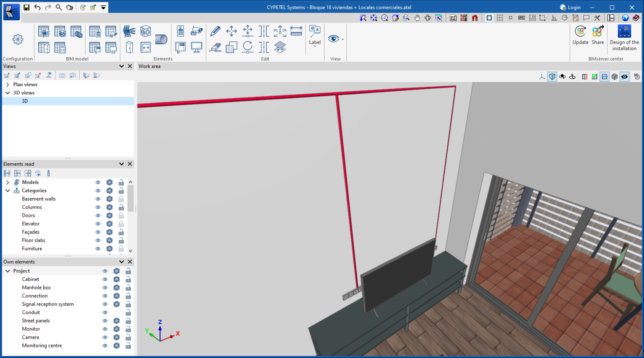Open Design of the installation
This screenshot has height=358, width=644.
(624, 38)
